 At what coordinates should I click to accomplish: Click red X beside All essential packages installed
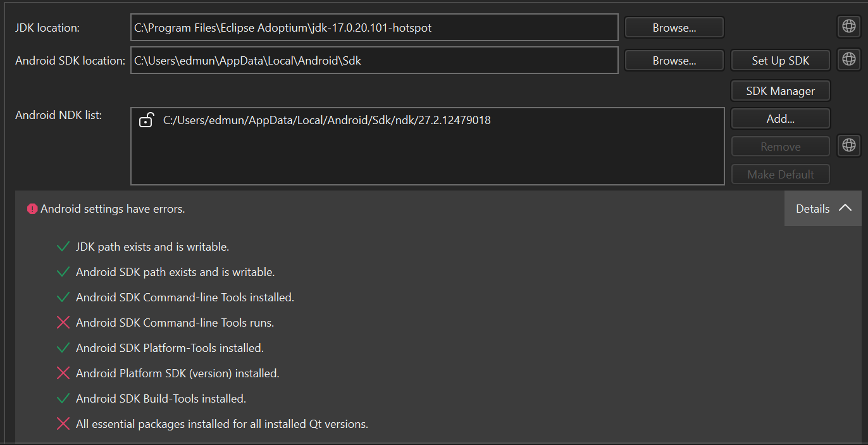(x=63, y=424)
